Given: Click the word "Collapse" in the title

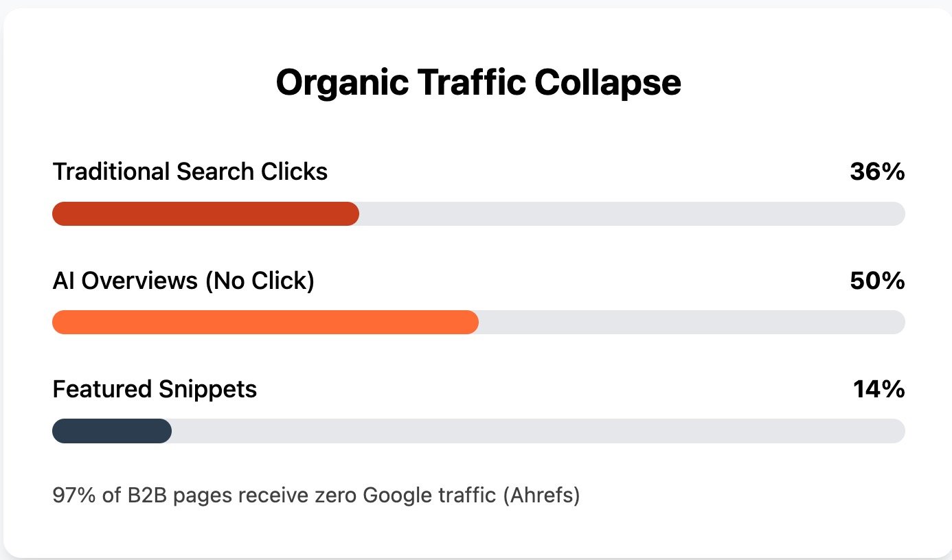Looking at the screenshot, I should point(608,83).
